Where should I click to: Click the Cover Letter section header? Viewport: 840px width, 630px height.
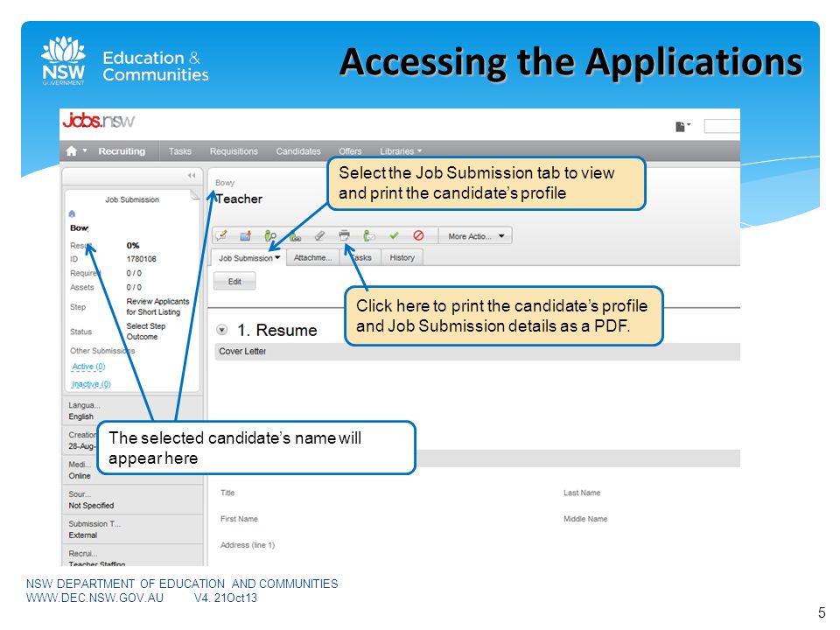[x=477, y=352]
